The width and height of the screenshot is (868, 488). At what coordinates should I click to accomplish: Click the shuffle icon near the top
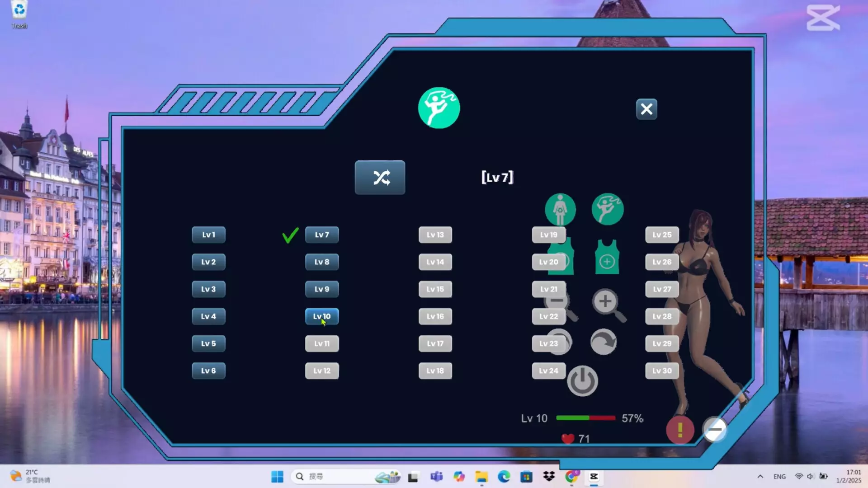(x=380, y=177)
